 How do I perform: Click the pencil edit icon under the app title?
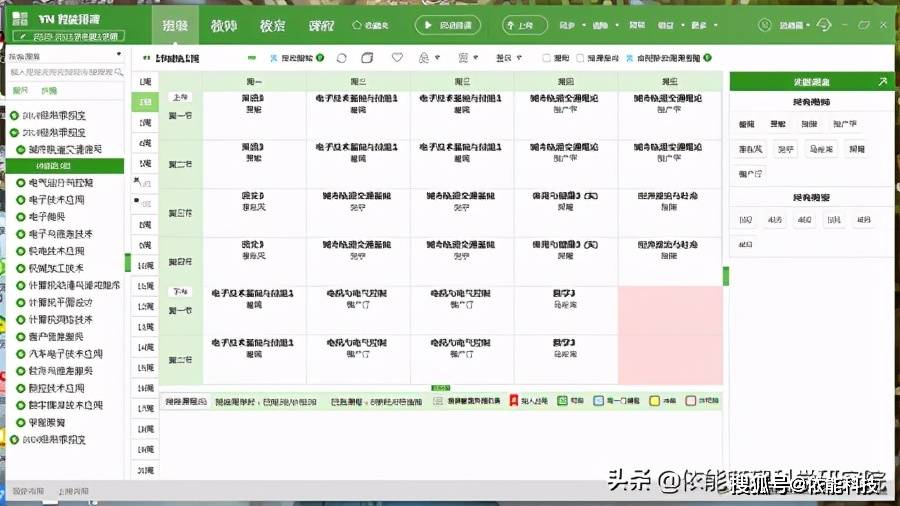pyautogui.click(x=22, y=37)
